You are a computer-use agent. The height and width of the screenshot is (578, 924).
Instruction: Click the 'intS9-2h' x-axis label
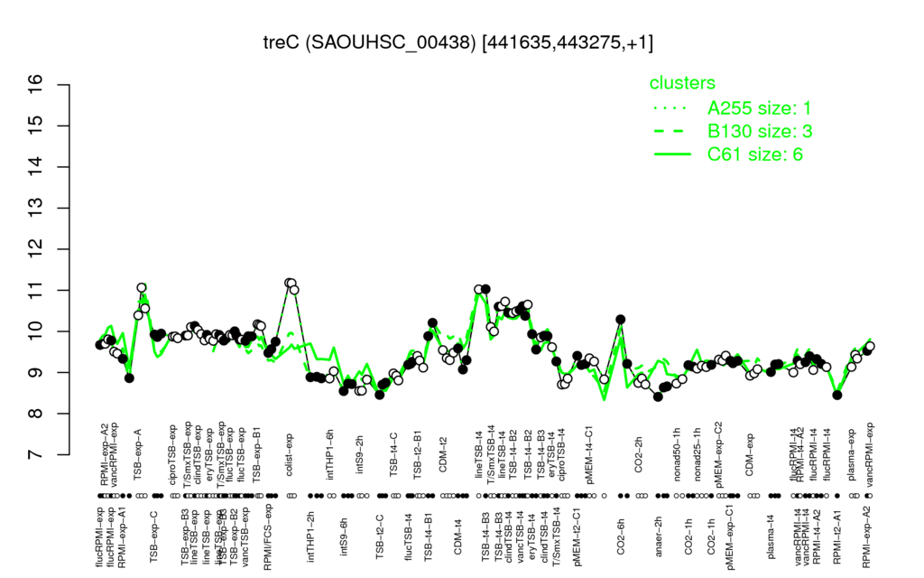pos(360,455)
